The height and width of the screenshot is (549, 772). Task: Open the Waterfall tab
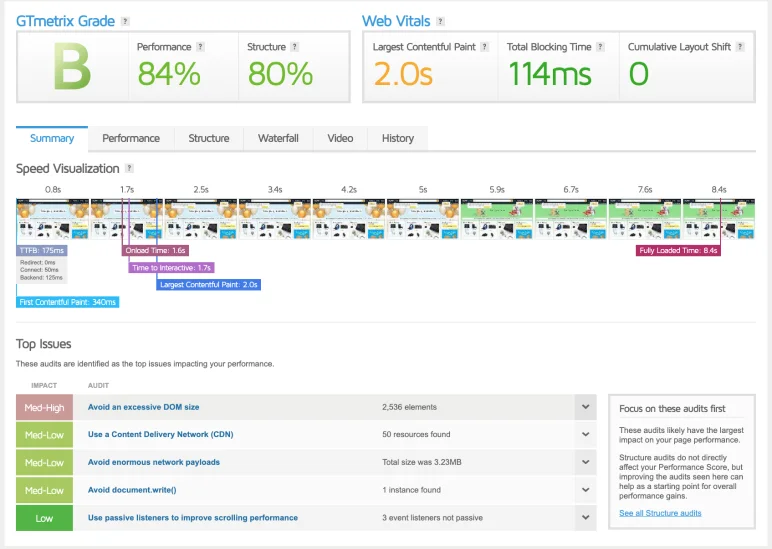[x=278, y=138]
